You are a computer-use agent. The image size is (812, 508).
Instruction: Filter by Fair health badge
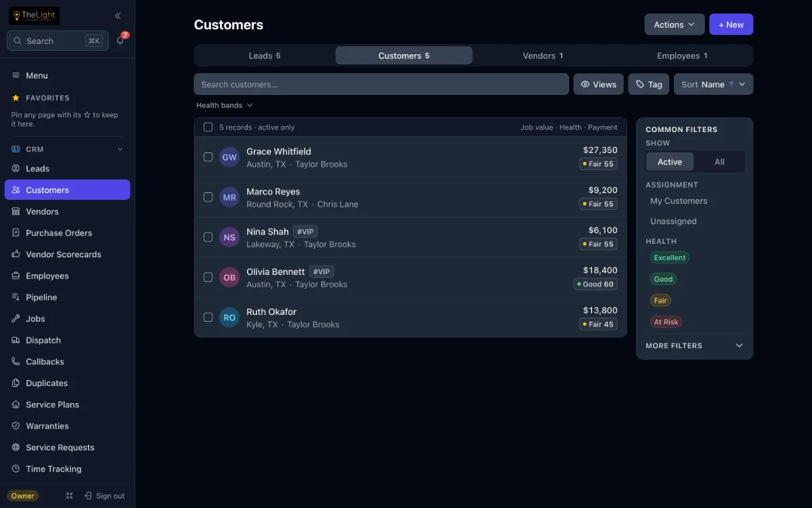pos(660,301)
